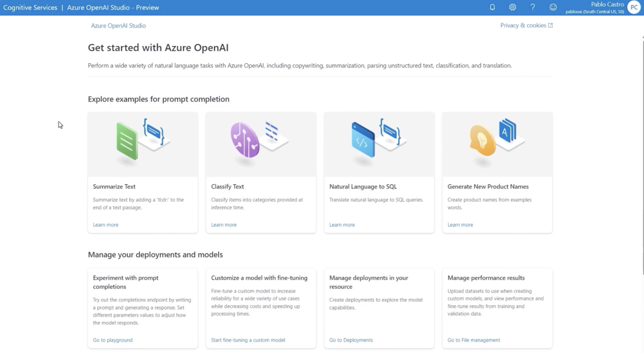Click Manage deployments in your resource heading

369,282
